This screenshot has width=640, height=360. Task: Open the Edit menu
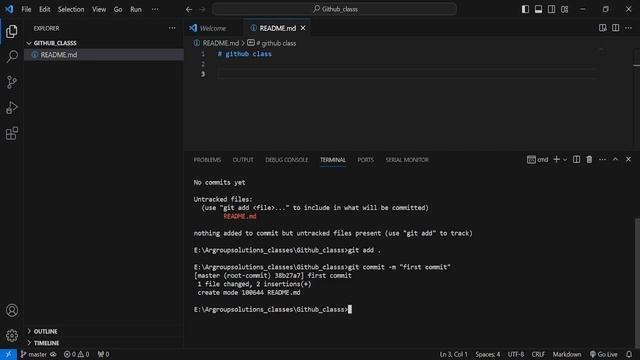pos(44,9)
